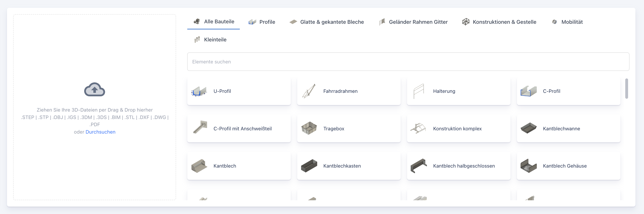Screen dimensions: 644x214
Task: Choose the Halterung part card
Action: pyautogui.click(x=458, y=91)
